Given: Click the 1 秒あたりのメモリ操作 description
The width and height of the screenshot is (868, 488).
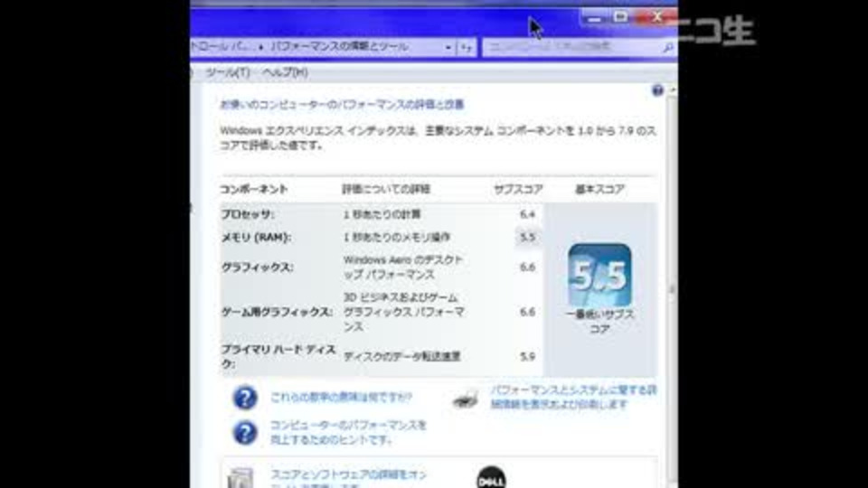Looking at the screenshot, I should click(397, 238).
